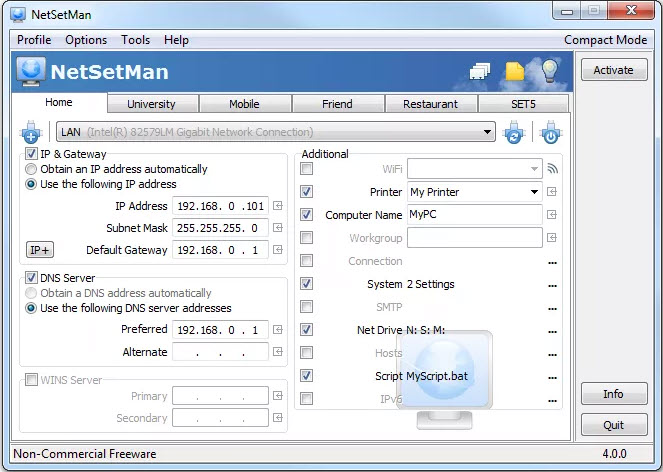This screenshot has height=472, width=663.
Task: Enable the WINS Server checkbox
Action: click(31, 380)
